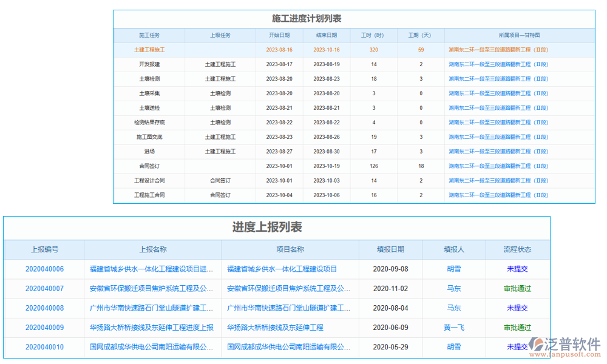607x364 pixels.
Task: Click the 未提交 status of first report
Action: (x=515, y=269)
